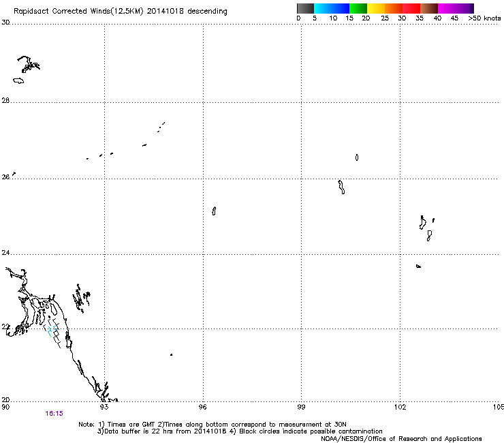This screenshot has width=504, height=443.
Task: Click the longitude label 96 on the bottom axis
Action: (202, 407)
